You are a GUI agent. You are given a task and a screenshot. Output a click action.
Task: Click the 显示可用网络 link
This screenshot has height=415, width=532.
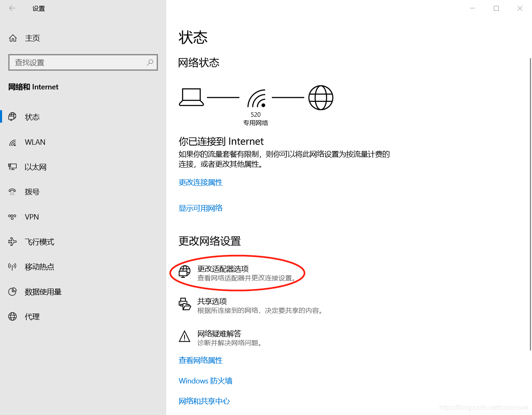coord(201,208)
